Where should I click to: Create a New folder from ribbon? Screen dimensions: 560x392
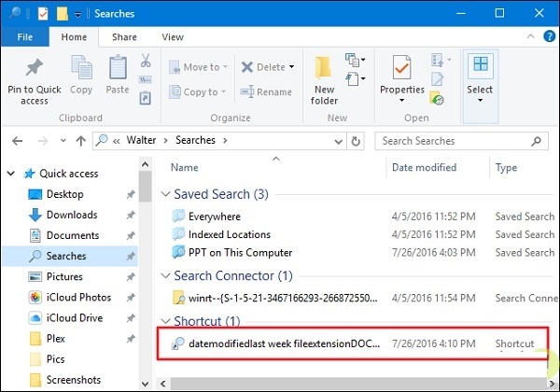[x=325, y=79]
